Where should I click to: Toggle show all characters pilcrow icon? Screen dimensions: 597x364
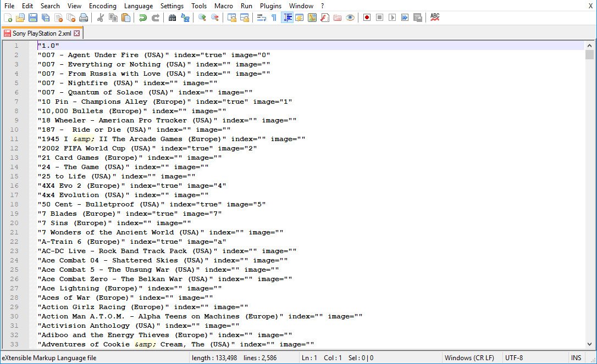[274, 18]
